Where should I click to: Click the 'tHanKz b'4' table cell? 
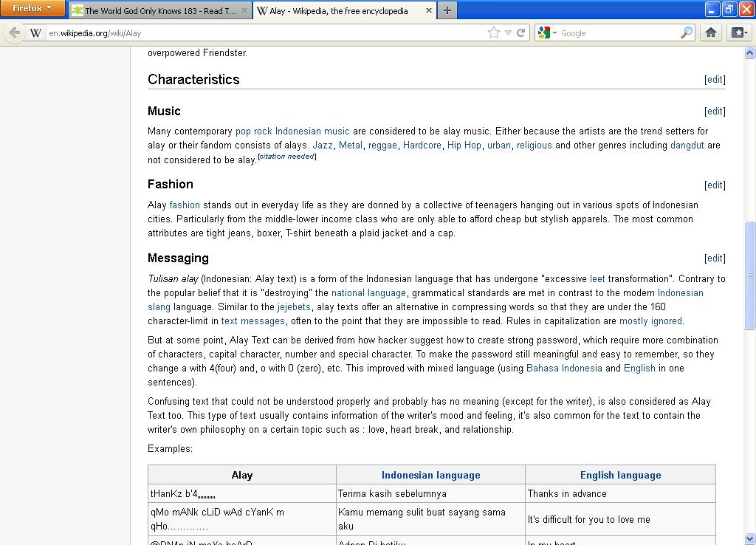pyautogui.click(x=242, y=493)
